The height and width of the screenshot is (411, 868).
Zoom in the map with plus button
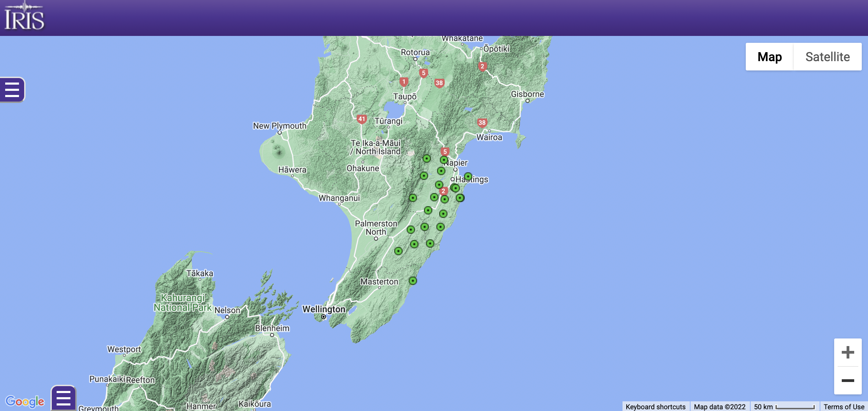pyautogui.click(x=848, y=352)
